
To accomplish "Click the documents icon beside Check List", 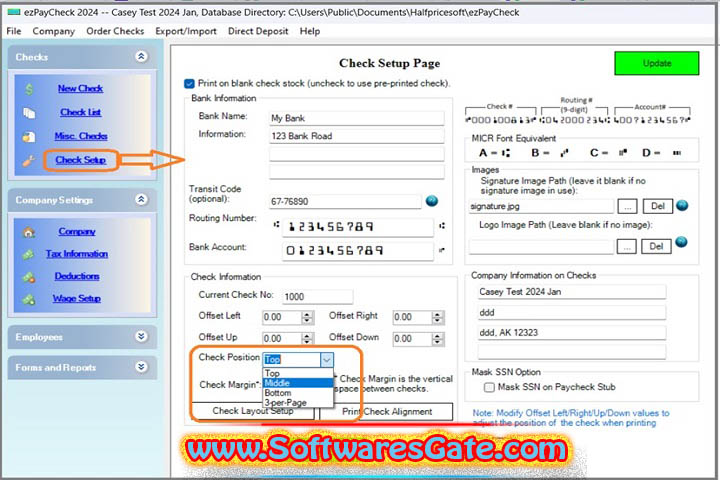I will [29, 113].
